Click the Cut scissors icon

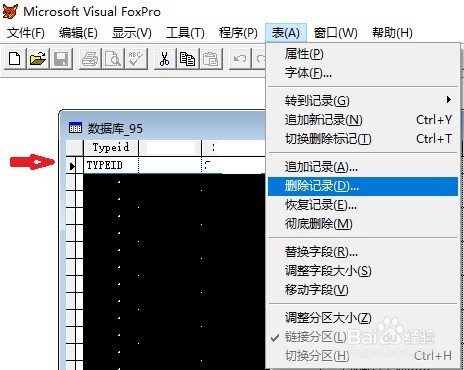pos(165,59)
